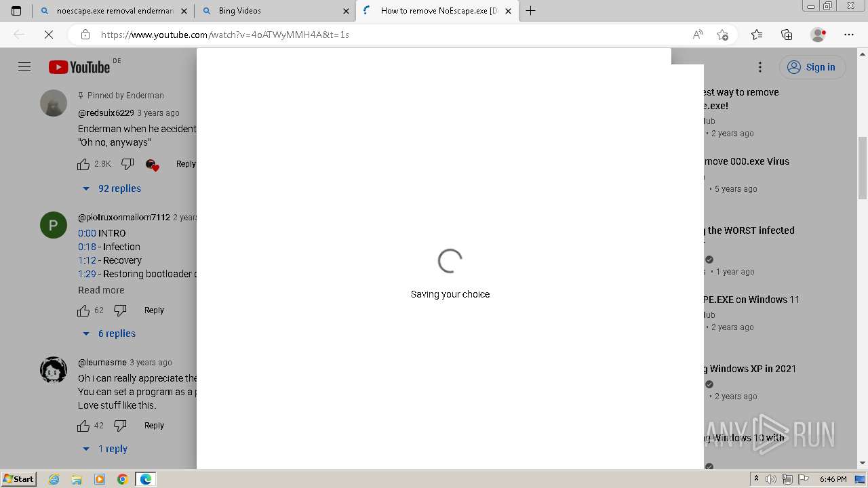Open Edge Settings and more menu
This screenshot has width=868, height=488.
coord(849,35)
